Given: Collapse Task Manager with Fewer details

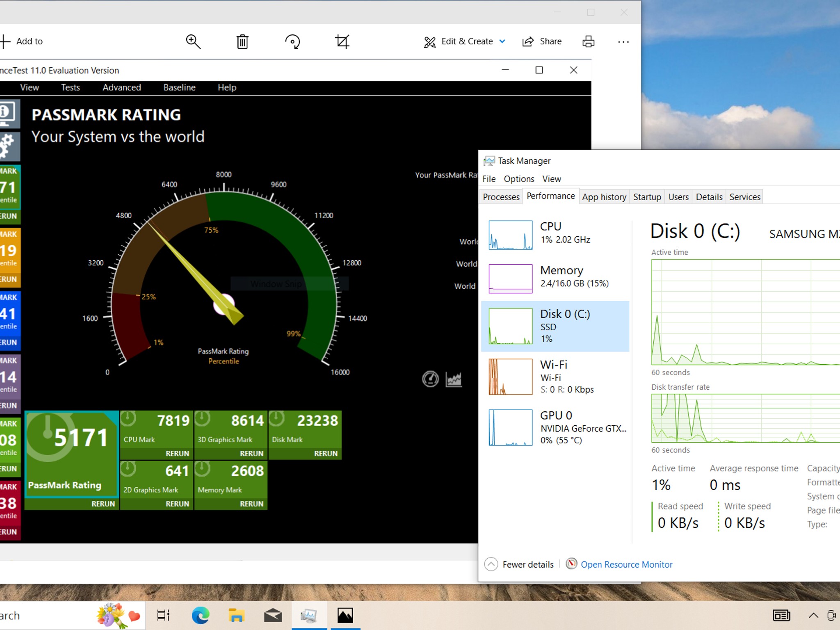Looking at the screenshot, I should [519, 564].
